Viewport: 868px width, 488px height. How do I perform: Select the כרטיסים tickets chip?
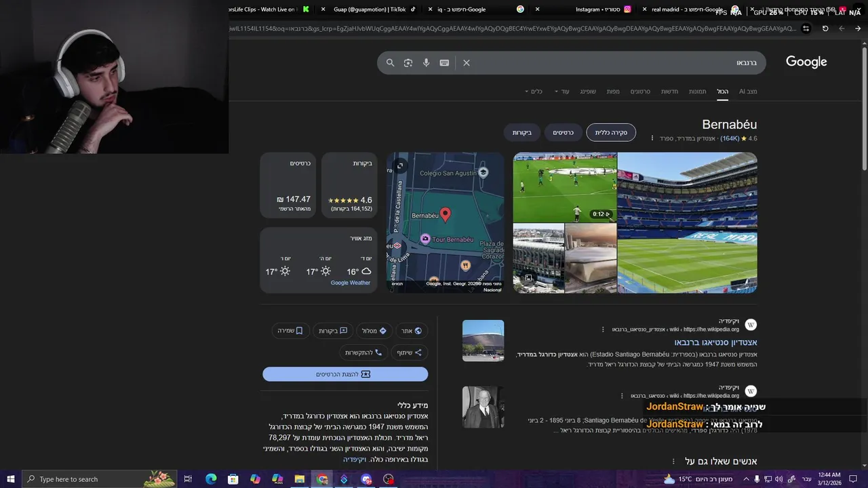[564, 133]
